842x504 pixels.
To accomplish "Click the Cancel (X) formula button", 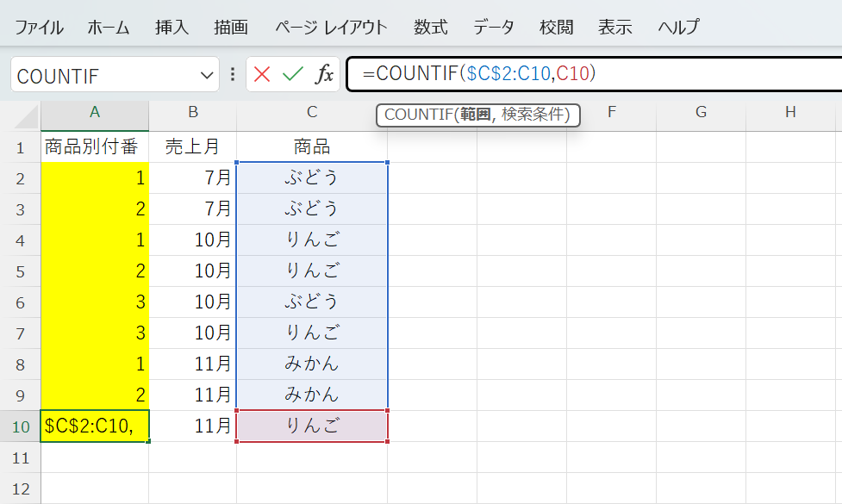I will click(x=262, y=75).
